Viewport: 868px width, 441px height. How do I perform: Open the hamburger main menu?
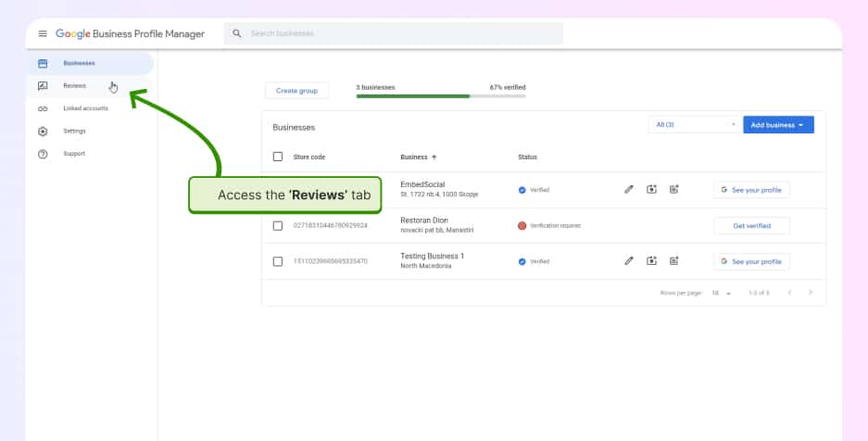43,33
